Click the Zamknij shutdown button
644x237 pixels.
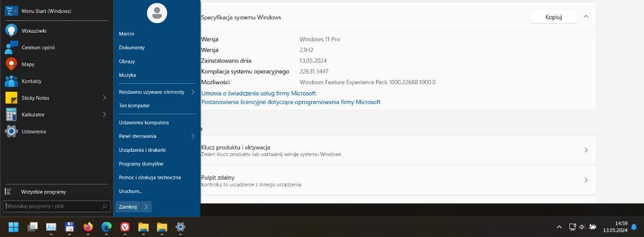[128, 206]
